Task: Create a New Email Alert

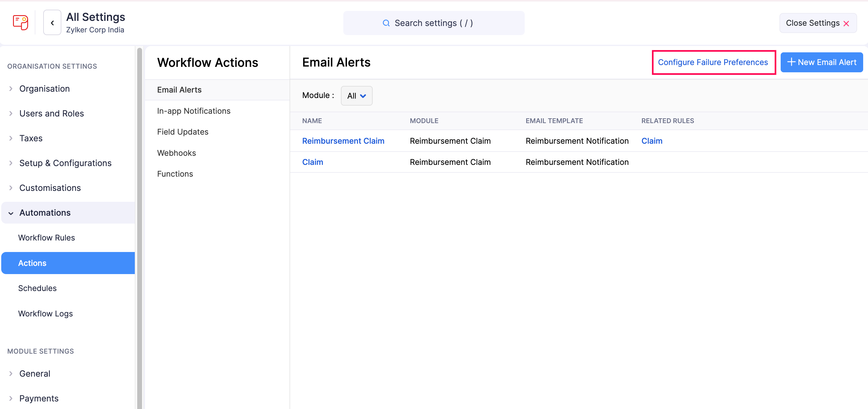Action: click(821, 62)
